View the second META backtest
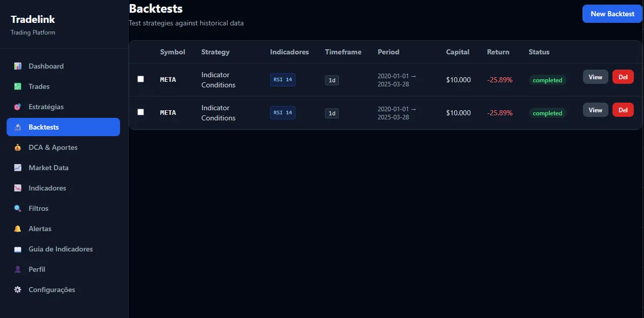 tap(595, 110)
